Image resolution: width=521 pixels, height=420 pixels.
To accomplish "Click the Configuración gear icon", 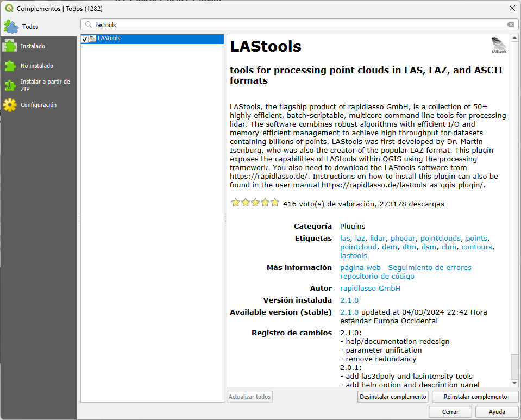I will click(10, 105).
